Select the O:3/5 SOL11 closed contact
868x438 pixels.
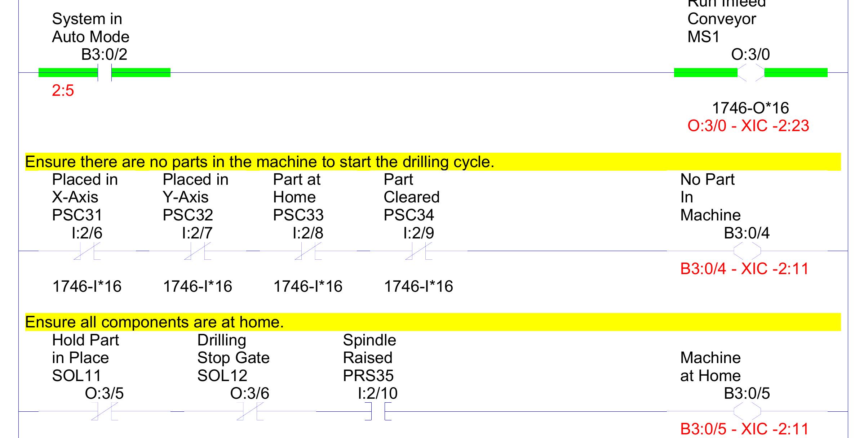coord(105,411)
